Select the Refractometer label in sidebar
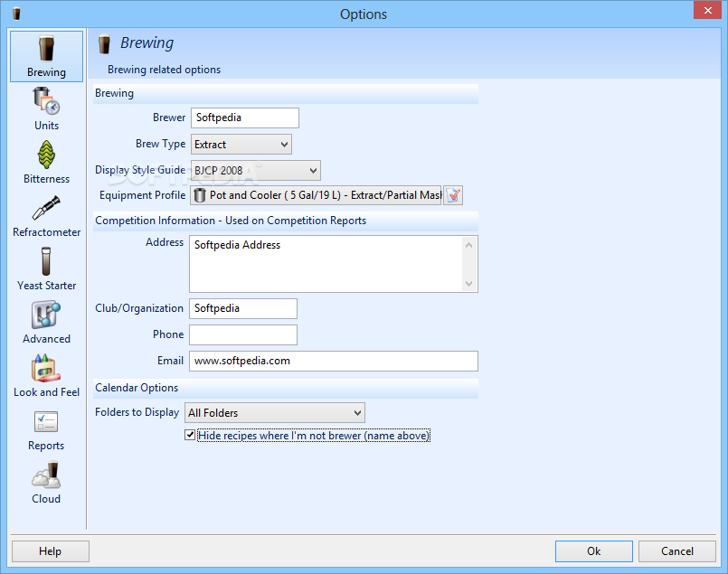This screenshot has height=574, width=728. (46, 232)
